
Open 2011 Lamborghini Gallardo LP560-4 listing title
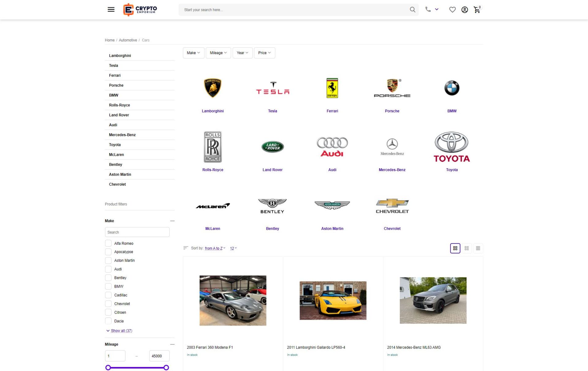point(316,347)
